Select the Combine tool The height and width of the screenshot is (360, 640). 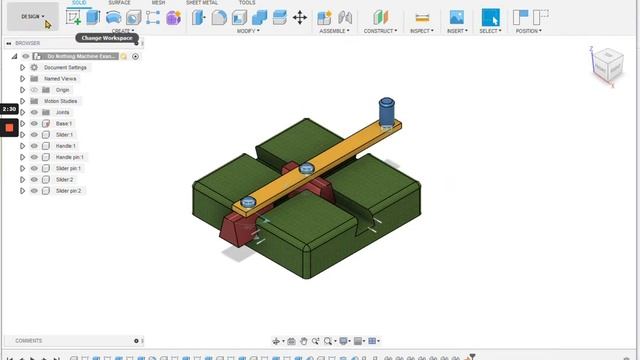point(260,18)
